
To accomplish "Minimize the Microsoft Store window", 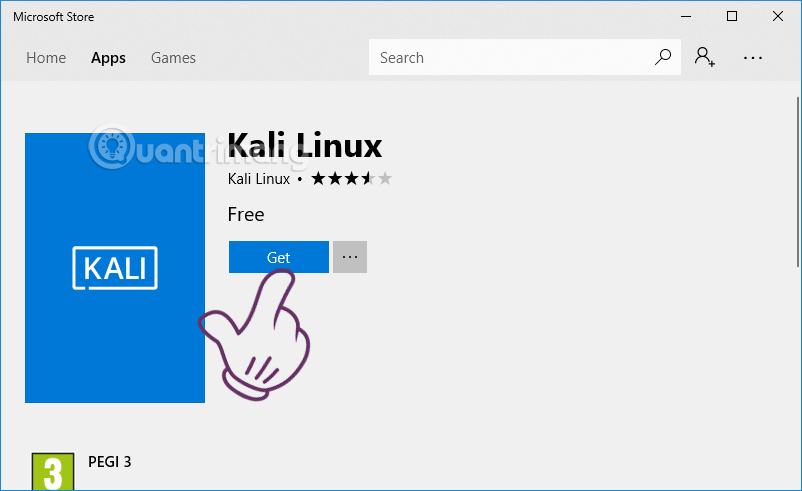I will (x=686, y=16).
